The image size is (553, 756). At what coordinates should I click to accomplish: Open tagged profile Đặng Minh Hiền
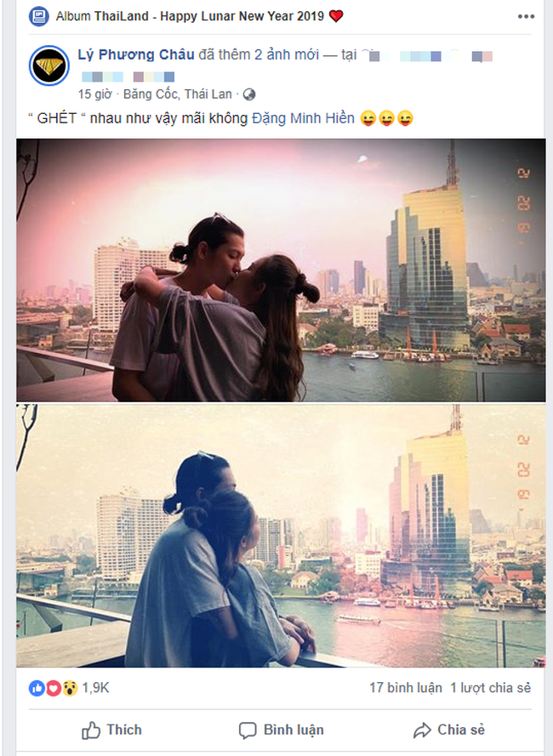point(303,118)
